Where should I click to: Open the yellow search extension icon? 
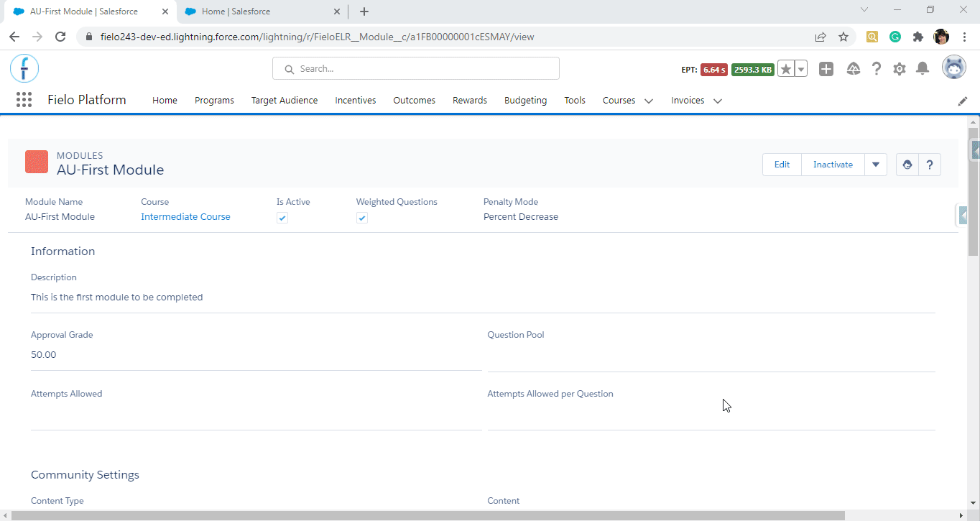[872, 37]
